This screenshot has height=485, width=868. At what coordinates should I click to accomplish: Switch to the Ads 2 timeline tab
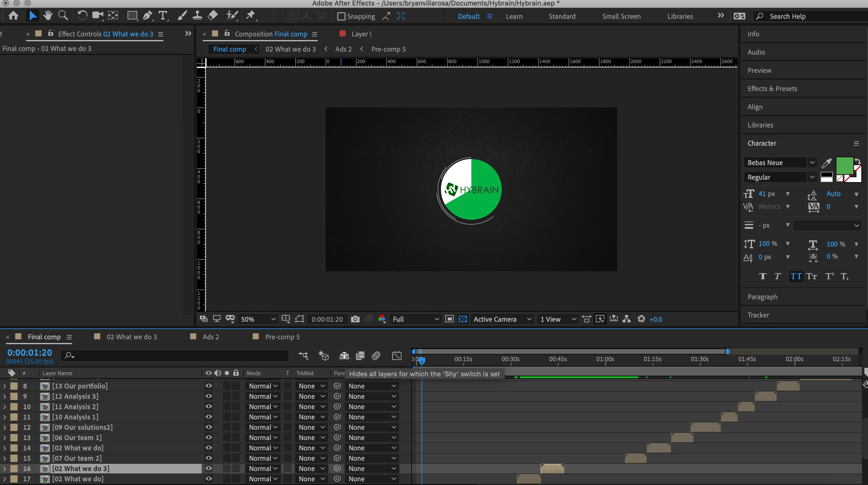tap(210, 337)
